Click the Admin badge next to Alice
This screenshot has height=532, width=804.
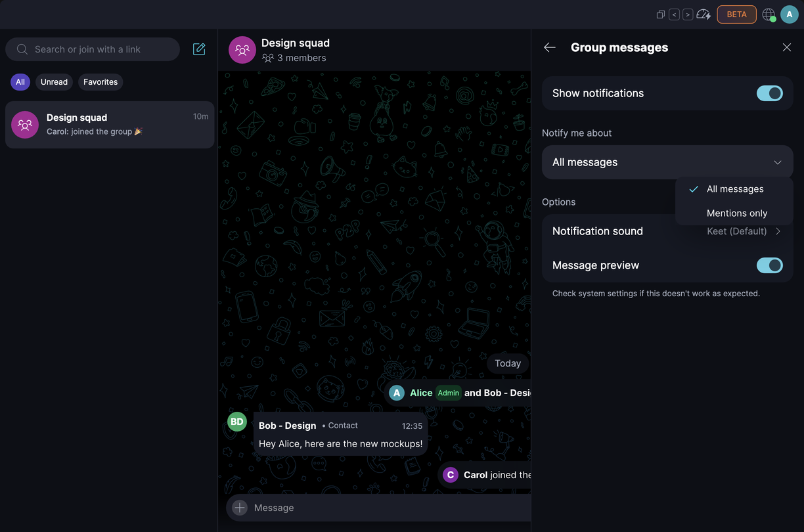(x=449, y=393)
